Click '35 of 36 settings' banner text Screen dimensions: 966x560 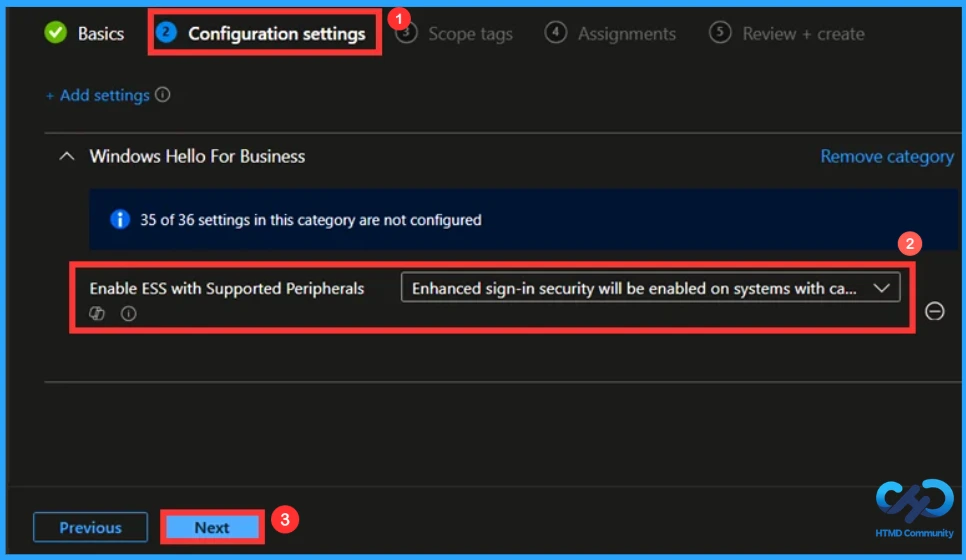310,220
